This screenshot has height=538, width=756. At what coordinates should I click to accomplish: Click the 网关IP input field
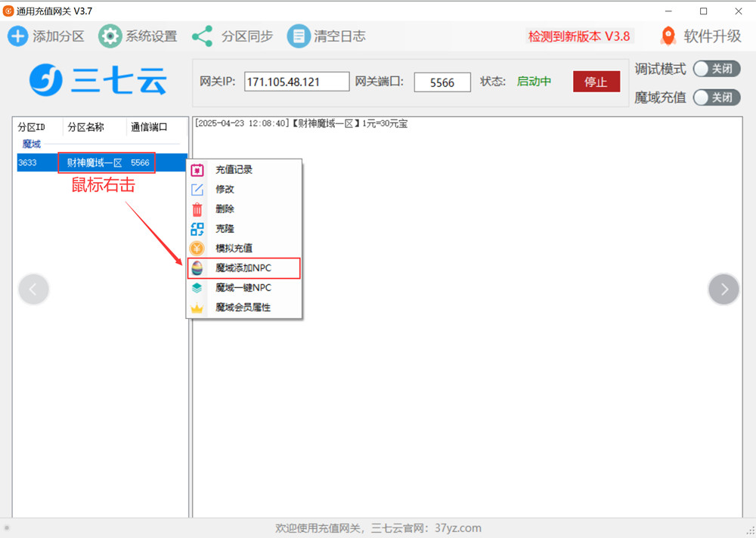[x=296, y=82]
